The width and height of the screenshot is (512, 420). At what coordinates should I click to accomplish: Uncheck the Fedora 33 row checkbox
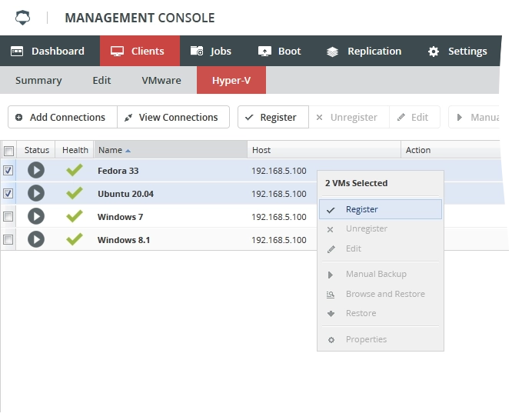pos(8,170)
